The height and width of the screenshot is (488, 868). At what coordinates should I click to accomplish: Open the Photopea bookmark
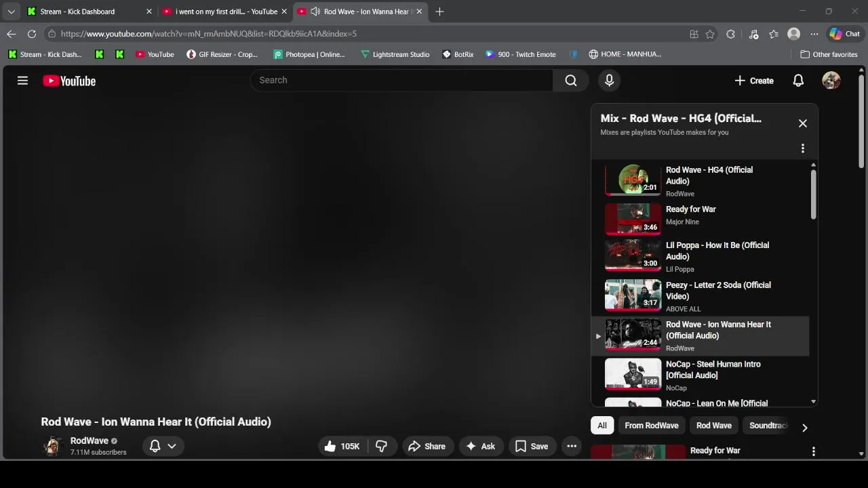point(309,54)
